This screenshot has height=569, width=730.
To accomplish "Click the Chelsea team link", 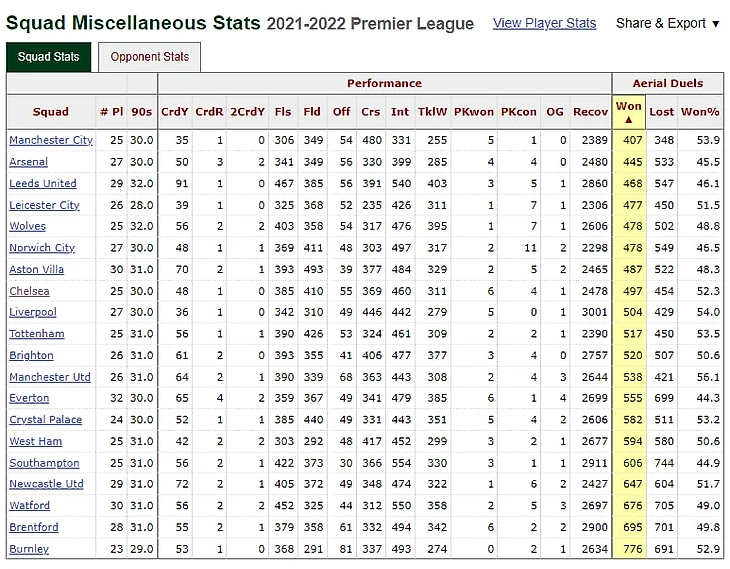I will click(29, 291).
